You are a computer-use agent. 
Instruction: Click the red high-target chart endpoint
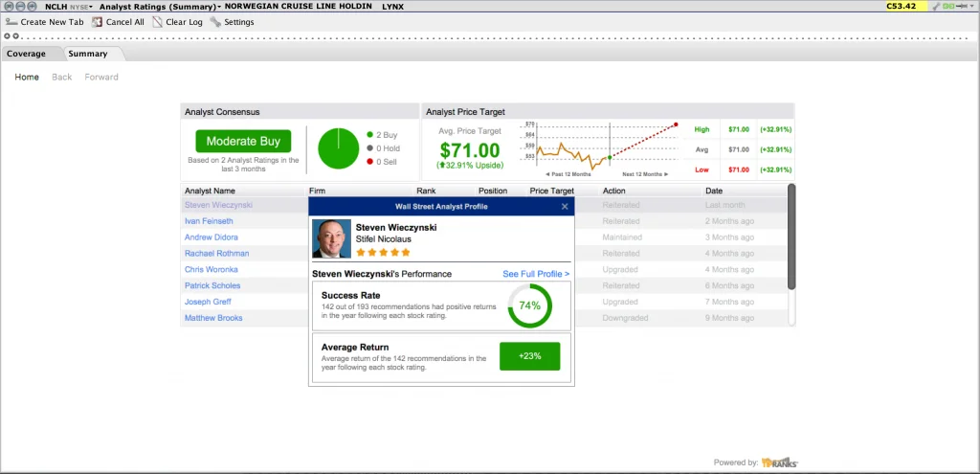676,124
